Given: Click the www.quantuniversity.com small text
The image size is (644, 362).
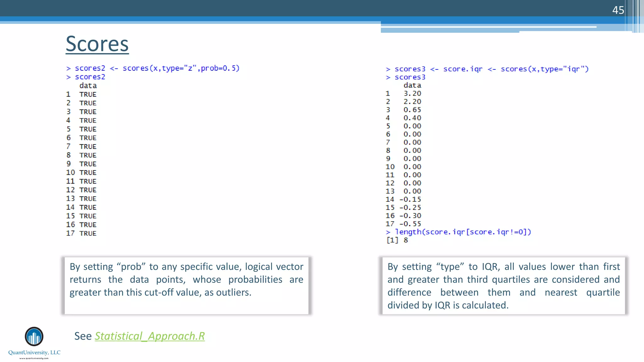Looking at the screenshot, I should (34, 358).
